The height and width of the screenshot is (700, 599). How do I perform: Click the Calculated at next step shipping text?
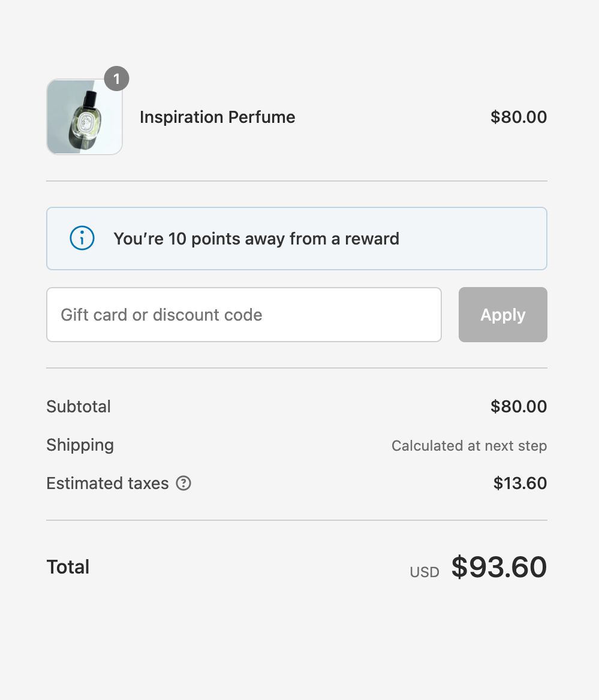(x=469, y=446)
